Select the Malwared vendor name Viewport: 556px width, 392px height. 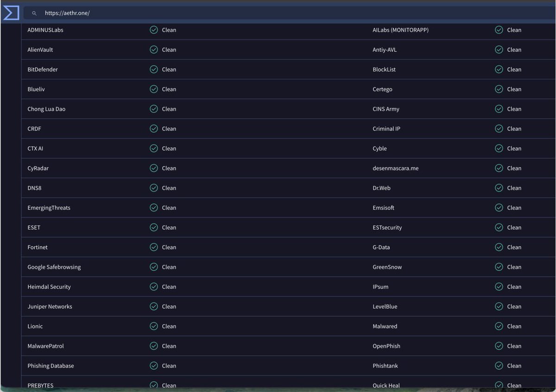385,326
